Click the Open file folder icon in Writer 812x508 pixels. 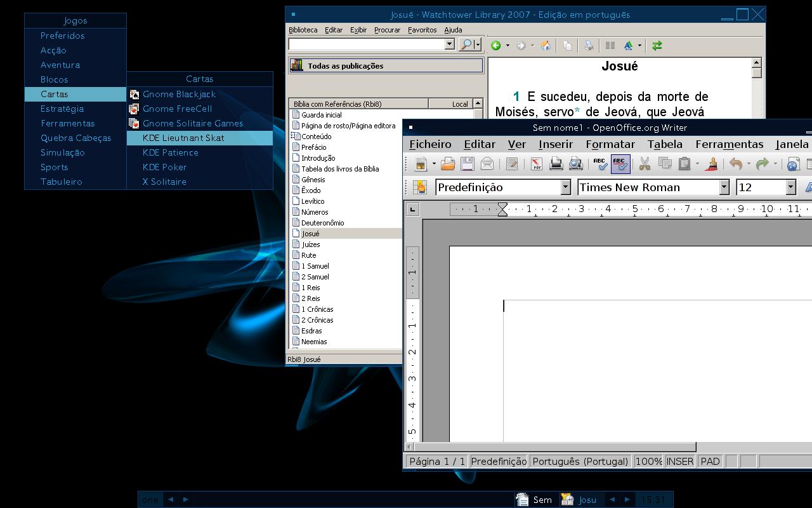448,164
